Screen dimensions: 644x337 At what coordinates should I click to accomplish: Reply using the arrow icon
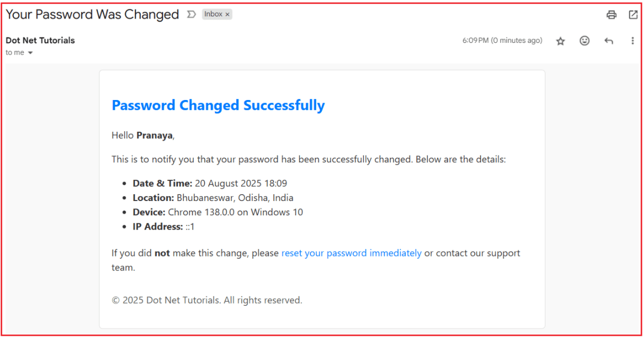coord(609,41)
